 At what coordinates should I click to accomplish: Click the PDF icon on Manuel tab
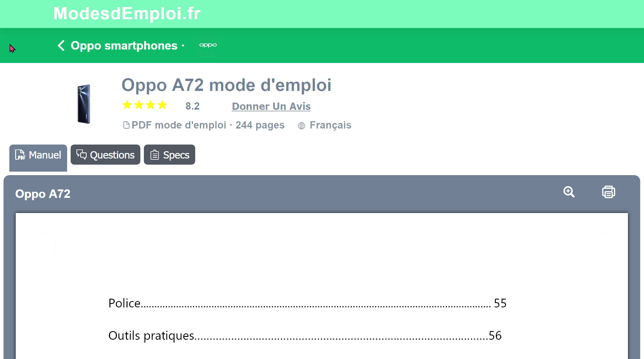click(x=20, y=155)
